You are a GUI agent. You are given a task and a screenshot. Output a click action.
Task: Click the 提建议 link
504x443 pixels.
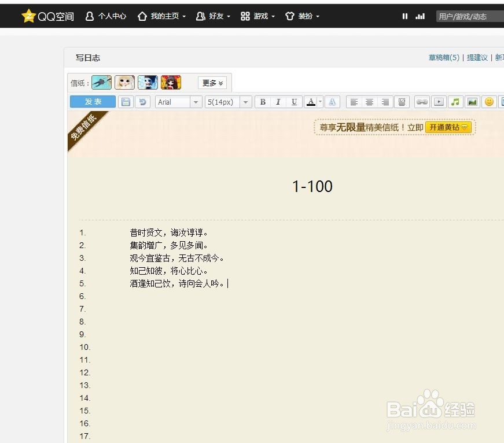click(x=477, y=57)
